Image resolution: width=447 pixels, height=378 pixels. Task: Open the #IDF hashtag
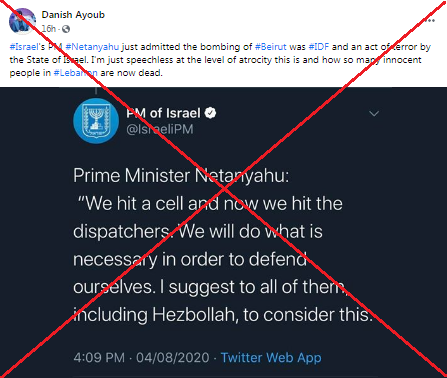tap(319, 47)
